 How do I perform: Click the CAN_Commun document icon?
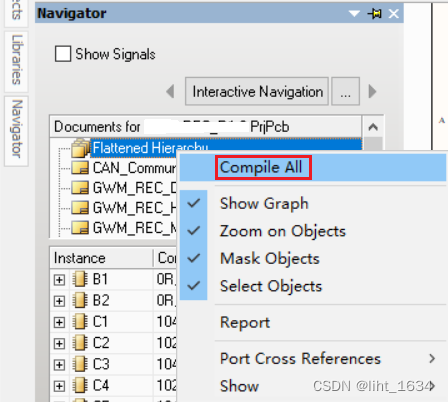(x=80, y=168)
